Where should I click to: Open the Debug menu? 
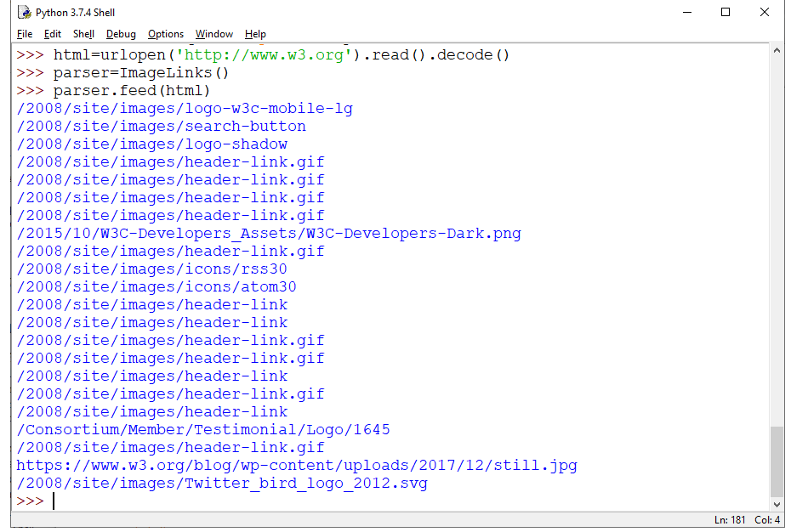click(120, 34)
